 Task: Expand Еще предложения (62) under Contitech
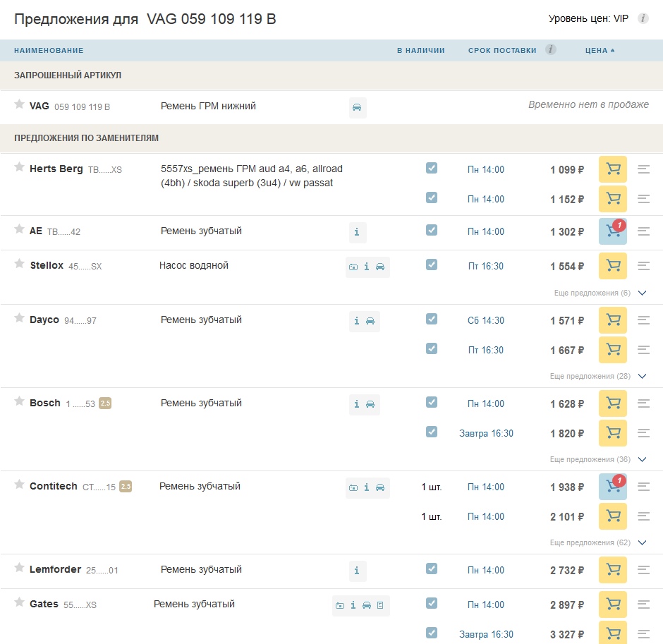tap(598, 543)
